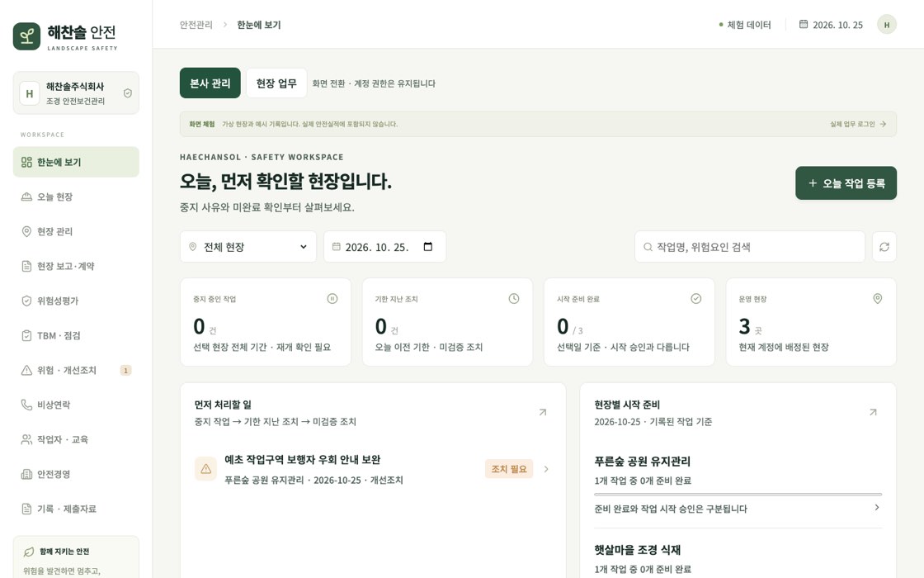This screenshot has width=924, height=578.
Task: Click the document icon beside 현장 보고·계약
Action: (x=26, y=266)
